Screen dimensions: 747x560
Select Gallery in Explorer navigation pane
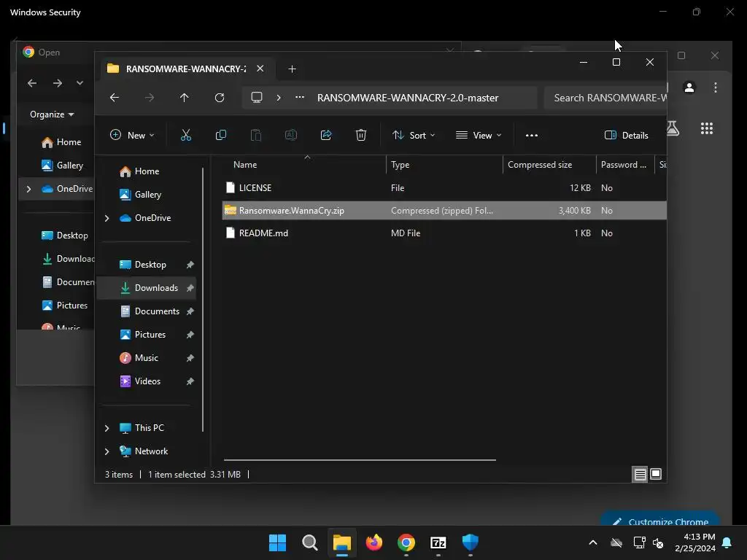point(147,194)
